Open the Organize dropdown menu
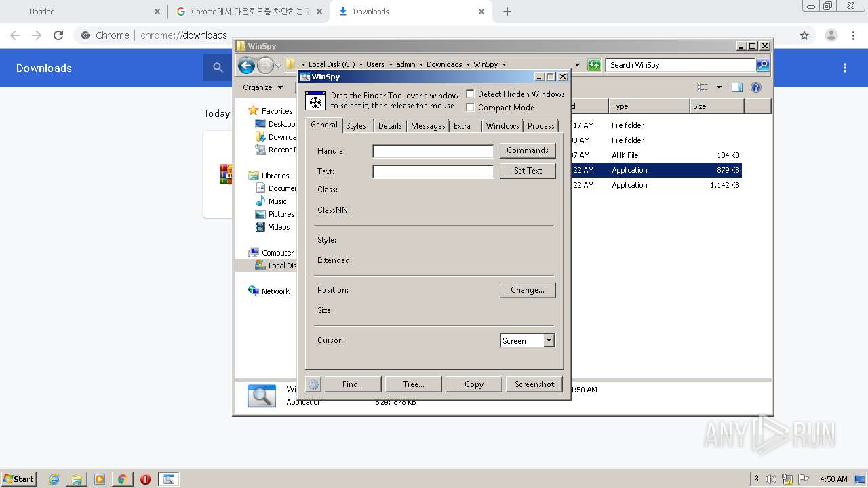868x488 pixels. pos(262,87)
